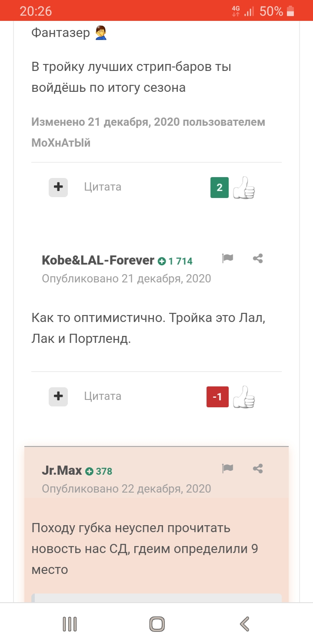
Task: Open Kobe&LAL-Forever's 1 714 reputation badge
Action: pos(175,261)
